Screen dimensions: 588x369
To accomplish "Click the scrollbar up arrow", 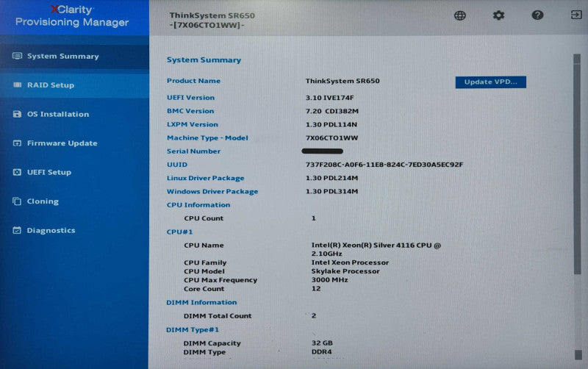I will pyautogui.click(x=577, y=59).
